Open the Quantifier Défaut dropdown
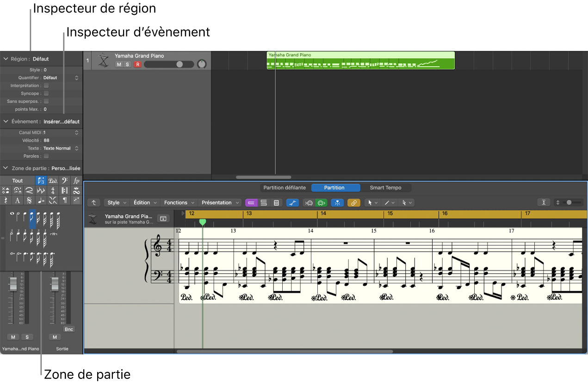Screen dimensions: 588x384 (61, 78)
